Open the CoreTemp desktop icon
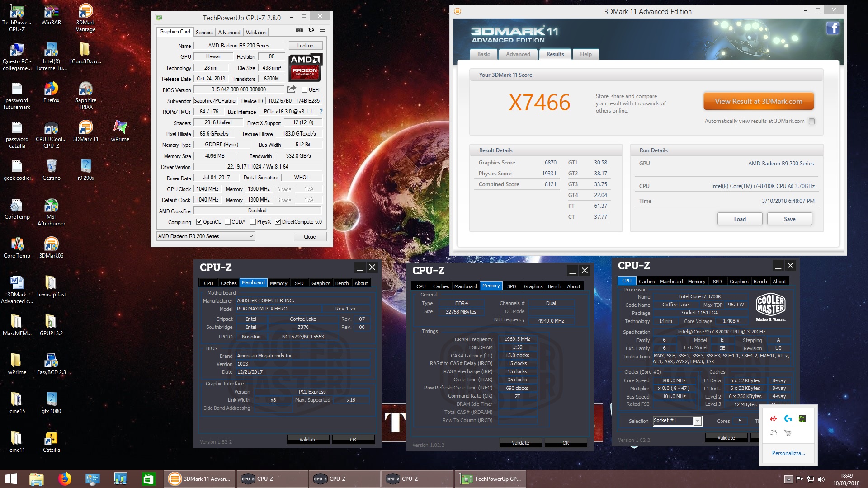The width and height of the screenshot is (868, 488). (x=17, y=209)
